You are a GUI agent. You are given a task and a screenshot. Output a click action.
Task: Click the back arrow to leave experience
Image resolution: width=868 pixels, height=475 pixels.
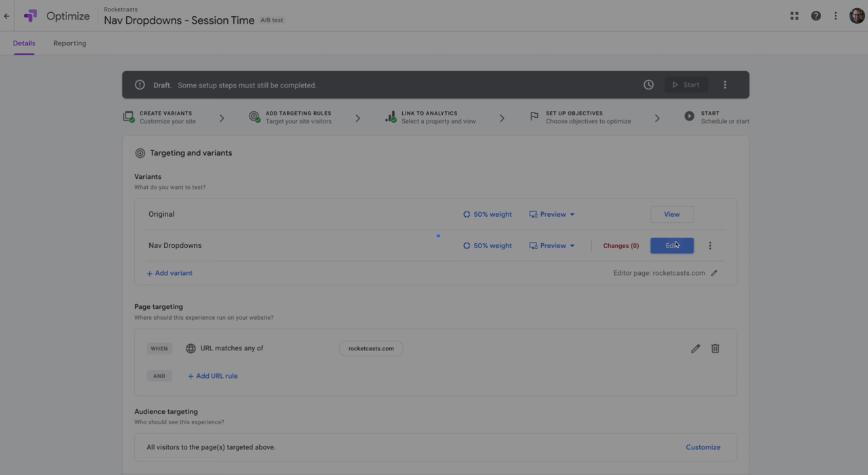(x=6, y=16)
